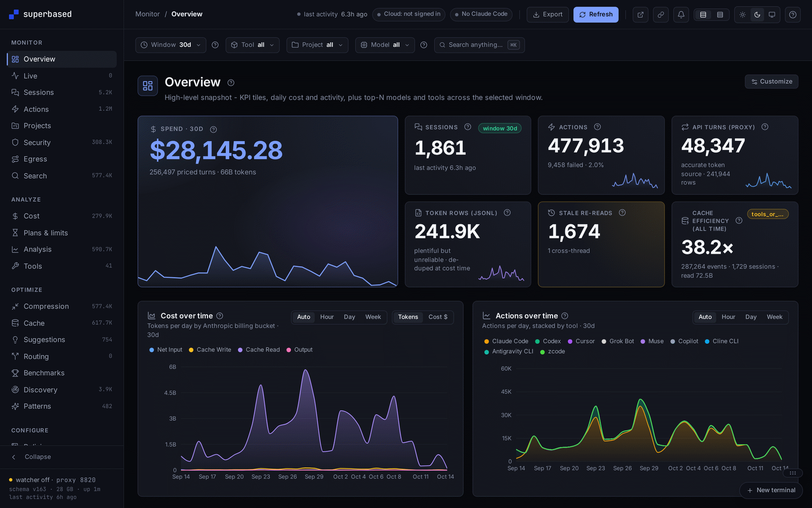
Task: Click the Customize button
Action: 771,81
